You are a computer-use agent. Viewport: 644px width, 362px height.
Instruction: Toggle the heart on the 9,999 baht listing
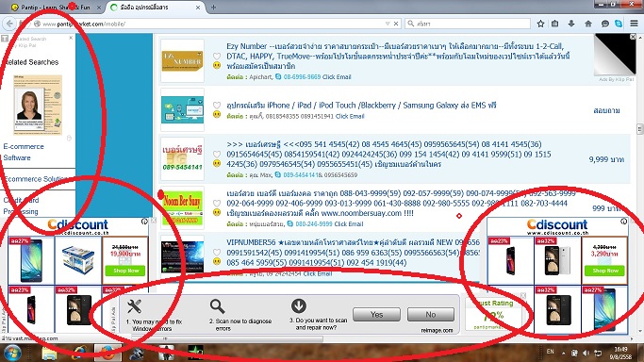pyautogui.click(x=217, y=155)
